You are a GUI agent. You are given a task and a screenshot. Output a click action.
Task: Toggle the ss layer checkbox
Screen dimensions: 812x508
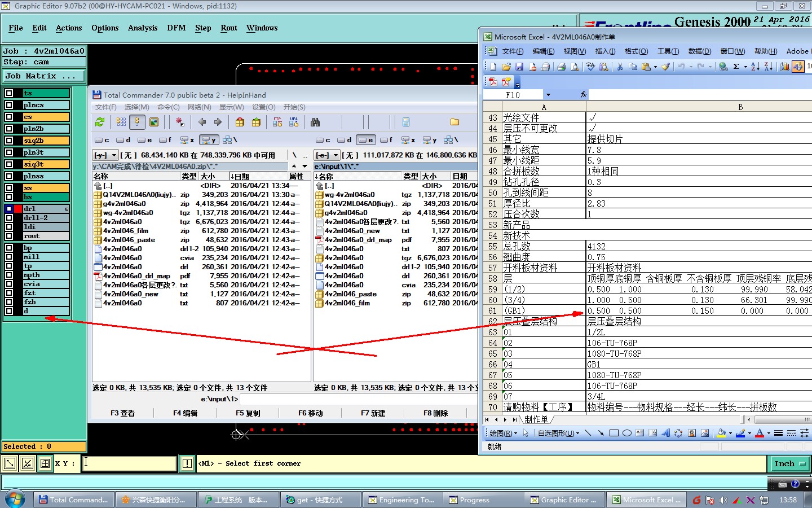click(9, 188)
